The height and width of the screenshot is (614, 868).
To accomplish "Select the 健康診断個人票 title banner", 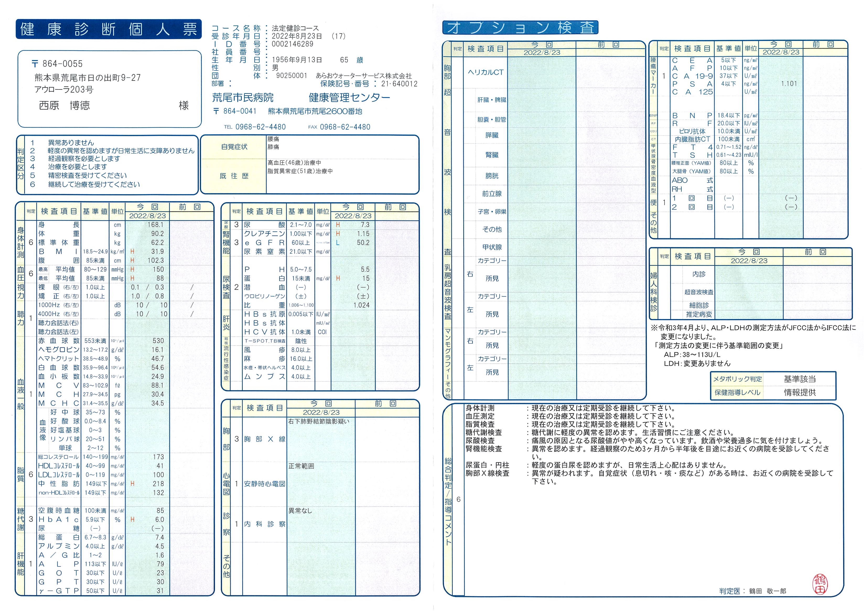I will (x=109, y=29).
